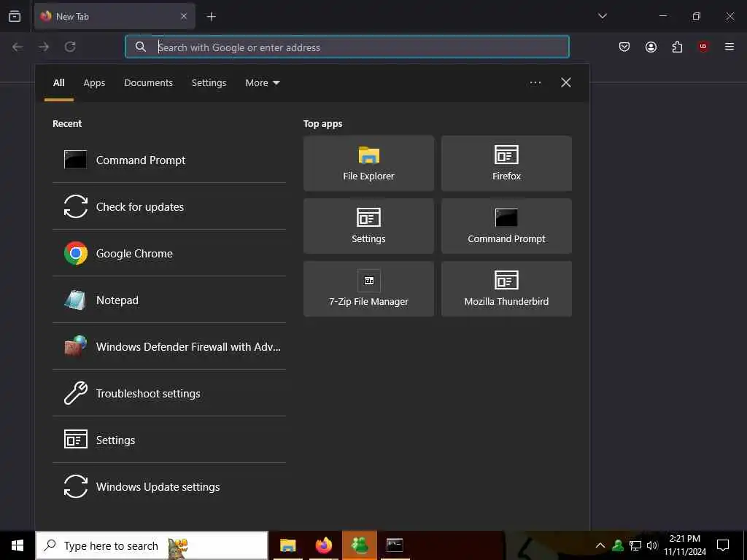This screenshot has height=560, width=747.
Task: Click Command Prompt taskbar icon
Action: click(395, 545)
